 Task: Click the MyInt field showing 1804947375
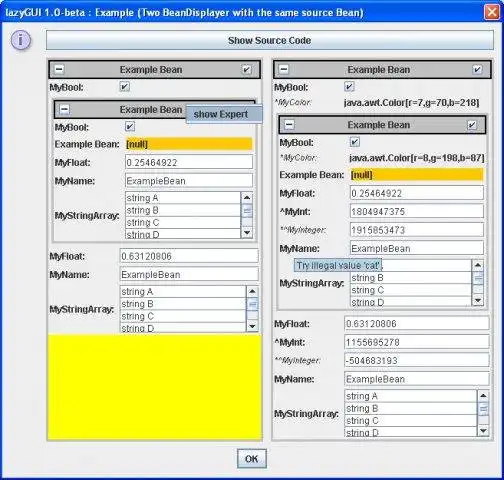(x=417, y=211)
